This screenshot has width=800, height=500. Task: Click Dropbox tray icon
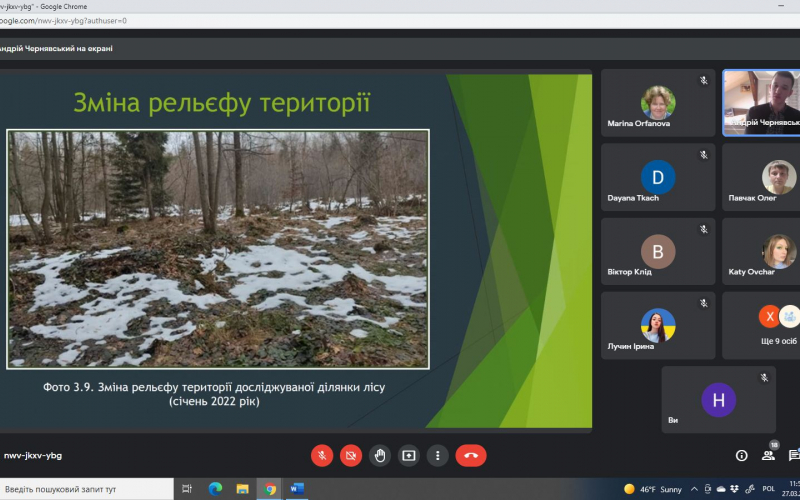point(734,489)
